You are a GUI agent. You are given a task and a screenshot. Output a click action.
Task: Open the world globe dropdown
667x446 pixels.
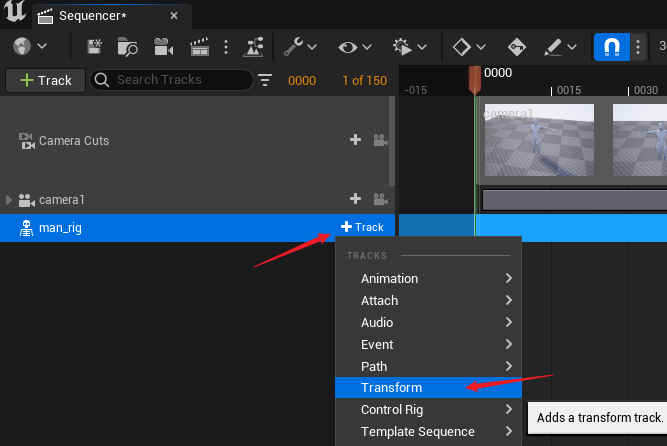tap(30, 47)
